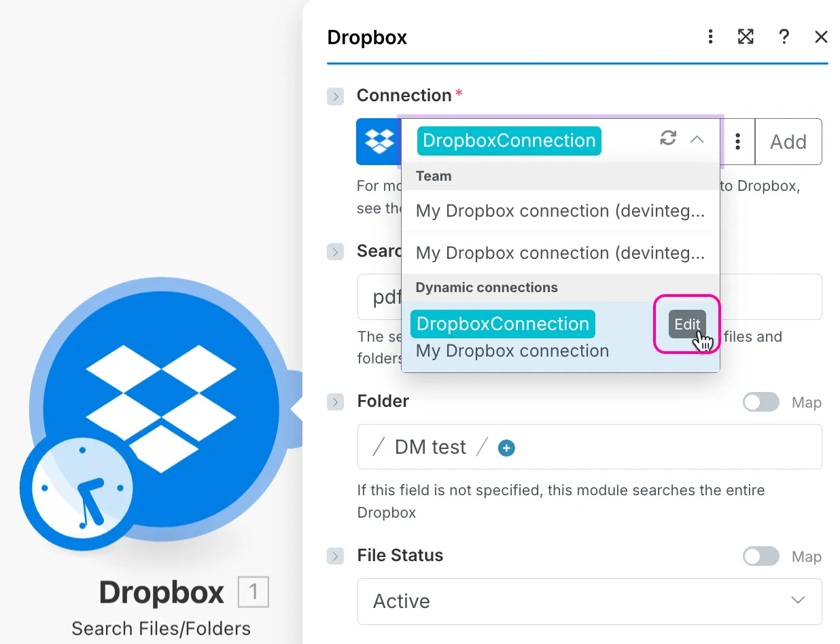Screen dimensions: 840x644
Task: Click the Dropbox module name label
Action: pyautogui.click(x=162, y=592)
